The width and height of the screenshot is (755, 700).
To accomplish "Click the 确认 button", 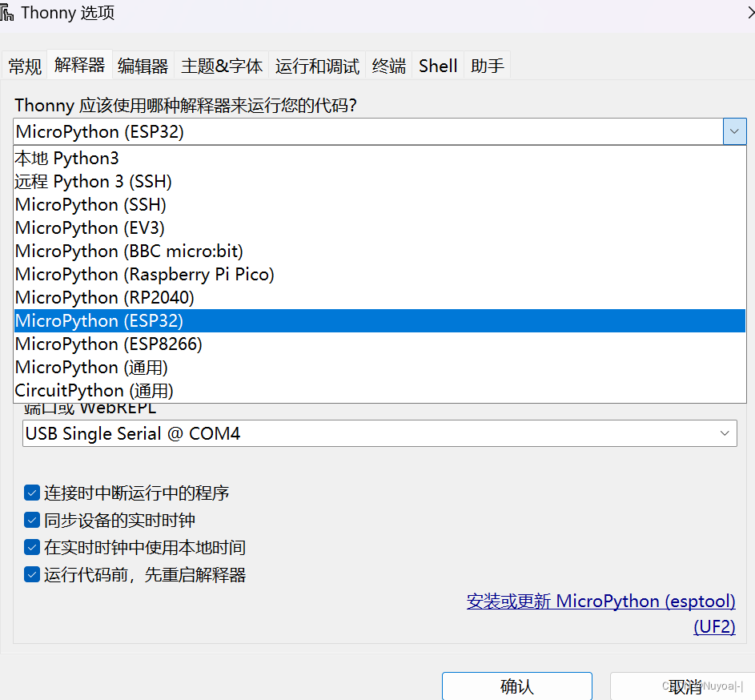I will point(517,686).
